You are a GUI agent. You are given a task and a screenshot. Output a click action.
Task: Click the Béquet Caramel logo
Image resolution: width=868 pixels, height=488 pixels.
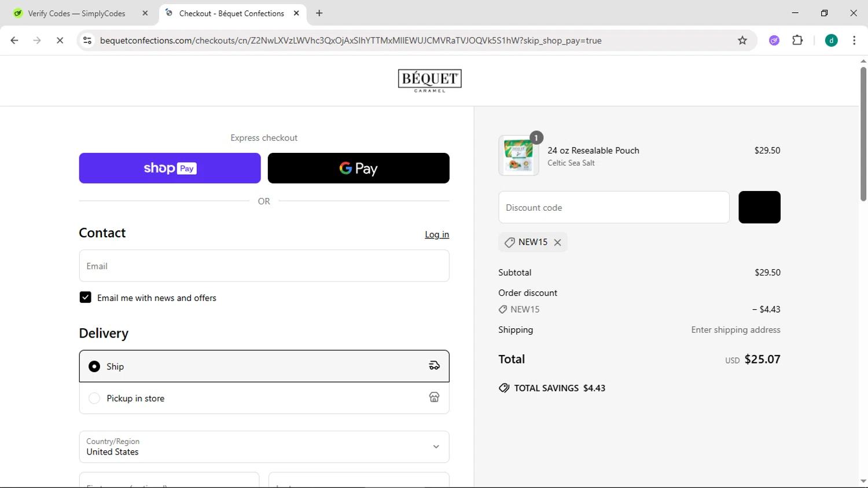(430, 80)
